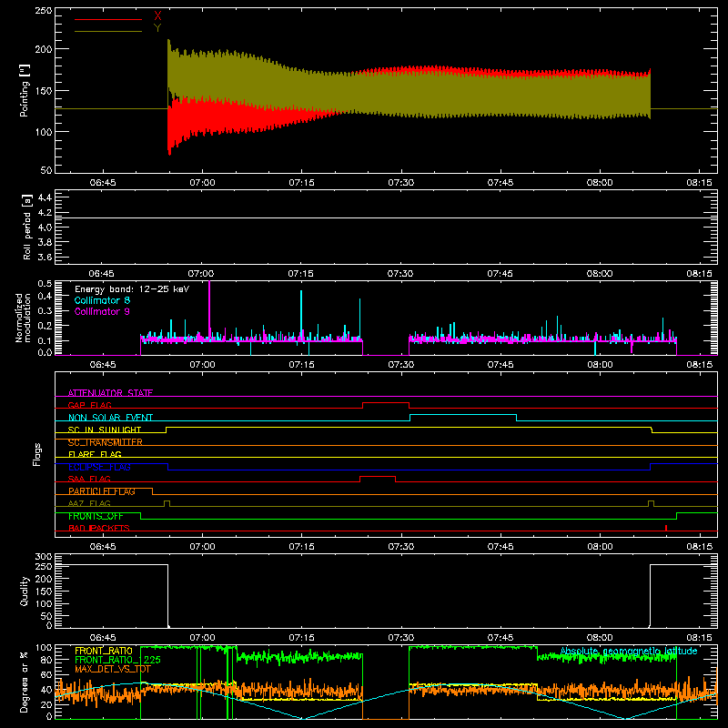
Task: Select the Y legend label in Pointing plot
Action: (x=157, y=28)
